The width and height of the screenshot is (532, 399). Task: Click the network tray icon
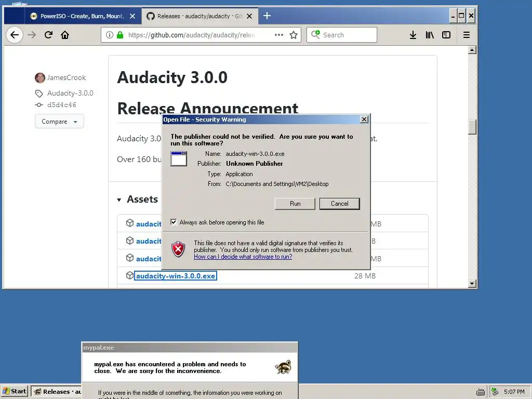[x=495, y=392]
